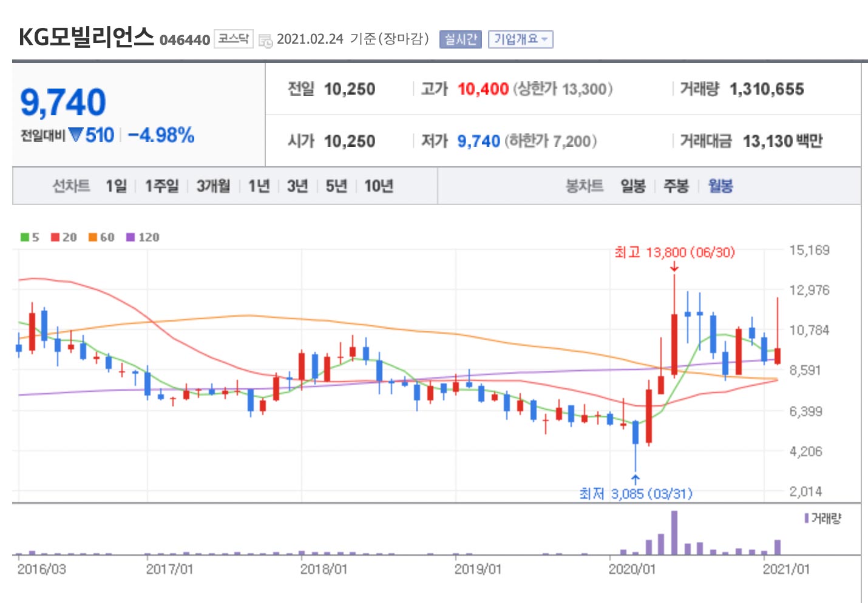The image size is (868, 603).
Task: Select the 1년 line chart tab
Action: click(x=259, y=186)
